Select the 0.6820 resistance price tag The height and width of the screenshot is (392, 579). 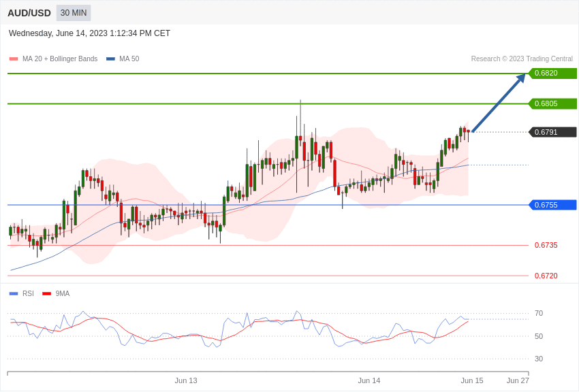point(552,73)
